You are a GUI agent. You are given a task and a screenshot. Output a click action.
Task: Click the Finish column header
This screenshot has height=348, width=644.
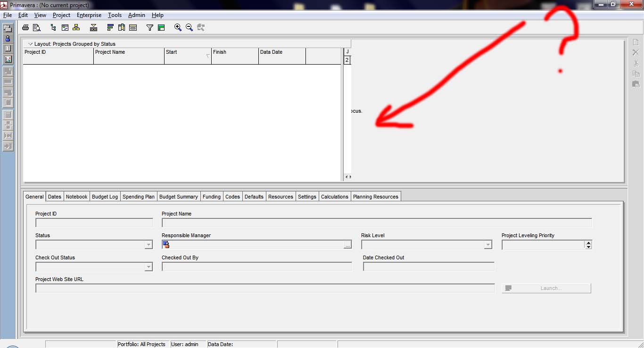(x=235, y=56)
